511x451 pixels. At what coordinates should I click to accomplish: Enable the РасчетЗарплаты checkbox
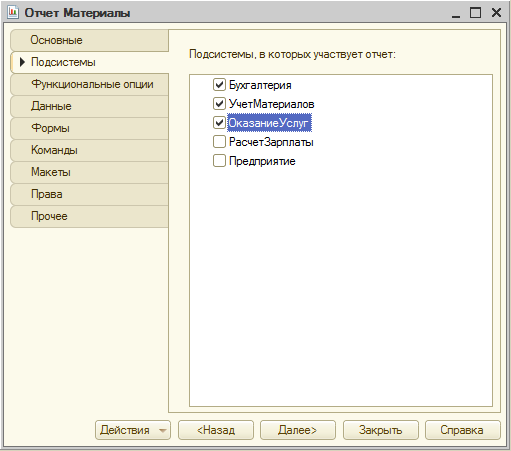point(219,142)
